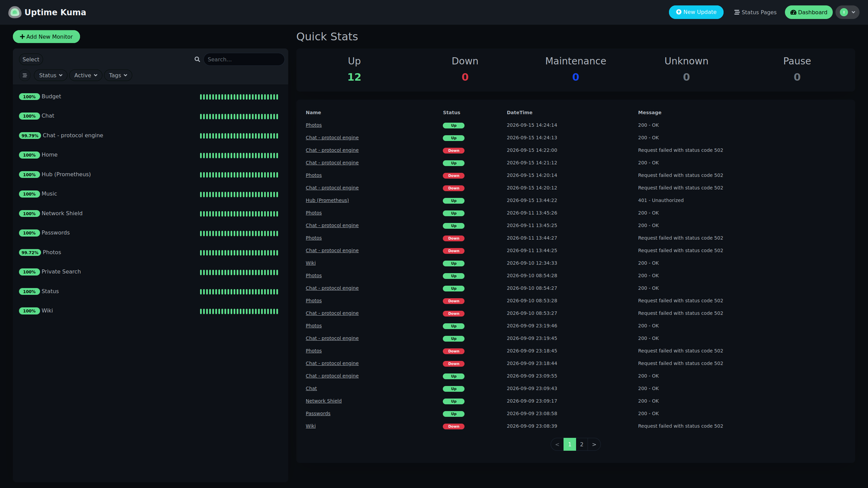Click the previous page arrow
The width and height of the screenshot is (868, 488).
557,445
